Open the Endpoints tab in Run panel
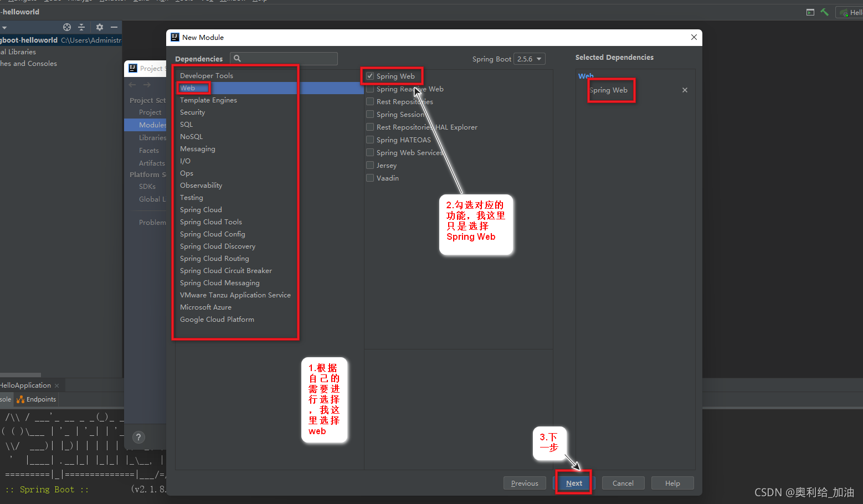The width and height of the screenshot is (863, 504). [x=37, y=399]
